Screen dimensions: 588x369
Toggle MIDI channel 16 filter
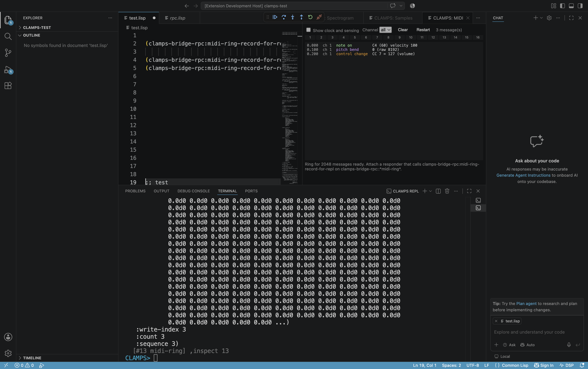[x=478, y=37]
